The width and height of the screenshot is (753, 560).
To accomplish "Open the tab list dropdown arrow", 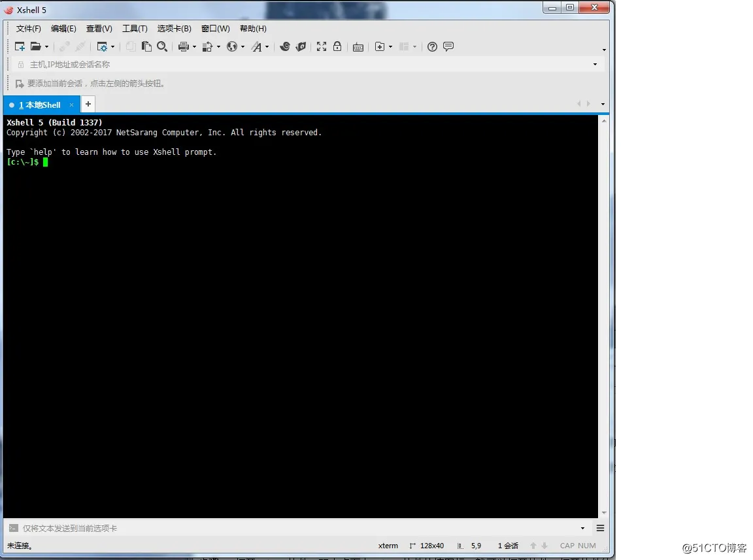I will click(x=603, y=104).
